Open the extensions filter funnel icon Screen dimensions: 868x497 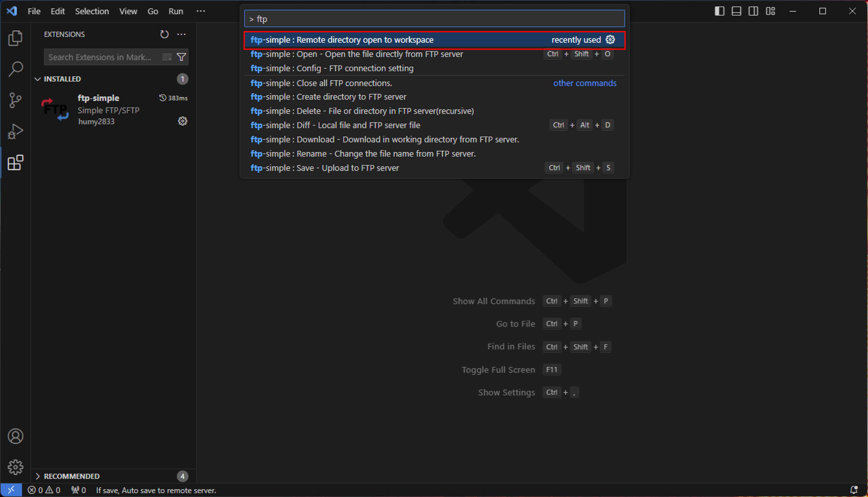click(181, 57)
